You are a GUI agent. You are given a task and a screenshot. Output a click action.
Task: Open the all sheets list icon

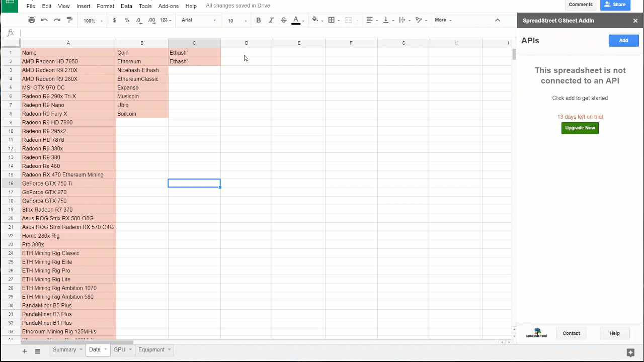pyautogui.click(x=38, y=351)
